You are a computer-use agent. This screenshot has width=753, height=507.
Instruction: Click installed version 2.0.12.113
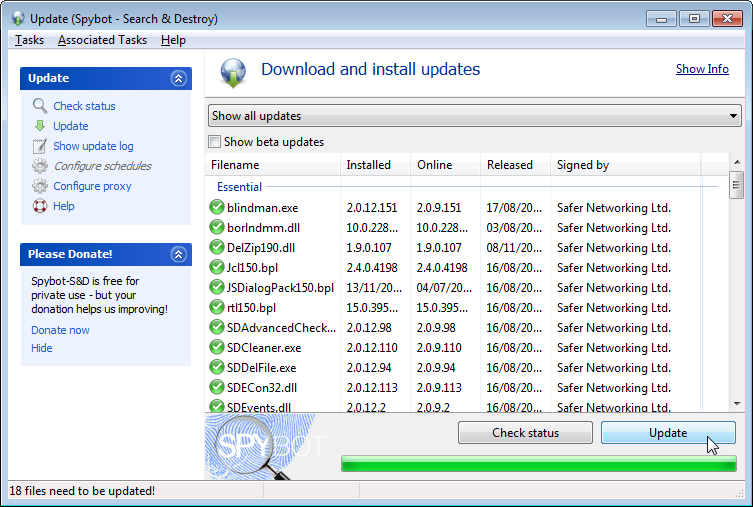pyautogui.click(x=372, y=387)
